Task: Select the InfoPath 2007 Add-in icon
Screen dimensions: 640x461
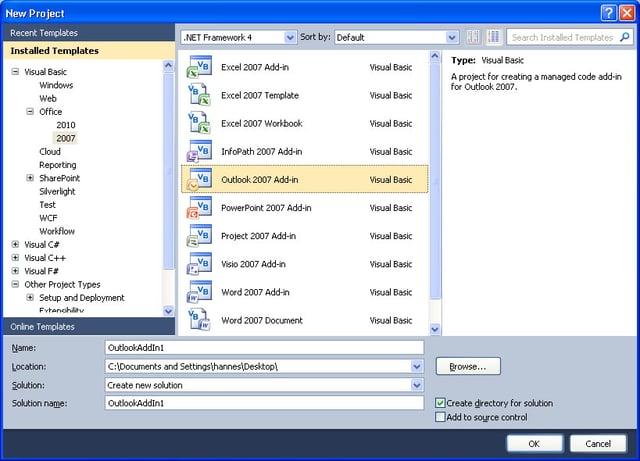Action: pos(199,151)
